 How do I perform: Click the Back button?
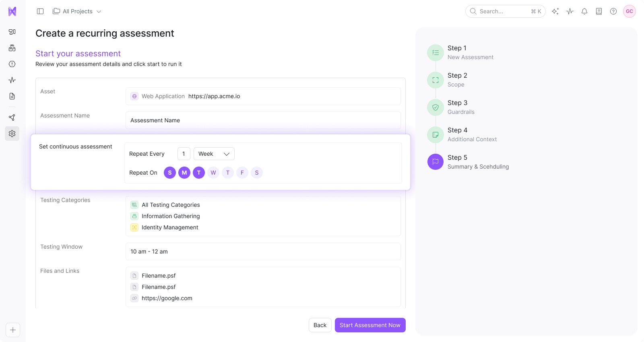click(x=320, y=325)
